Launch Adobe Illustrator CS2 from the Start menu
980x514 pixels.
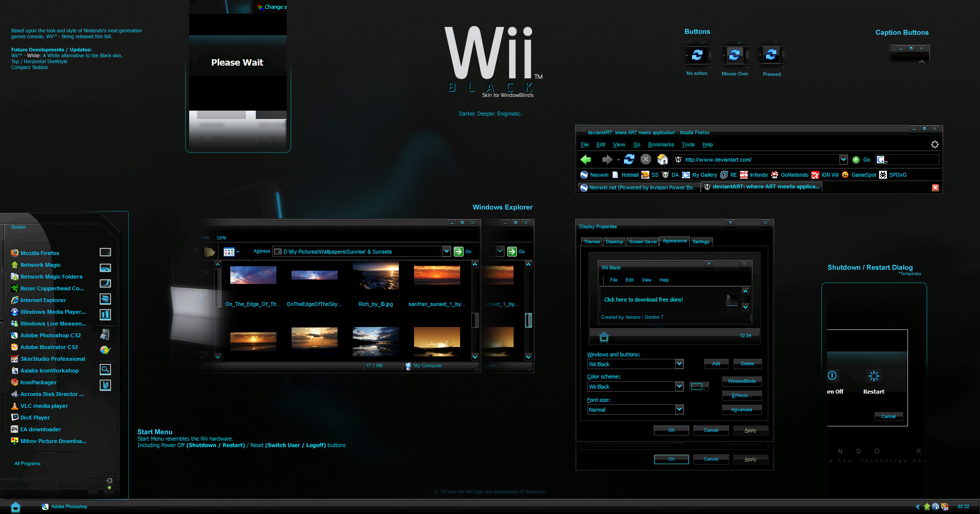point(44,347)
